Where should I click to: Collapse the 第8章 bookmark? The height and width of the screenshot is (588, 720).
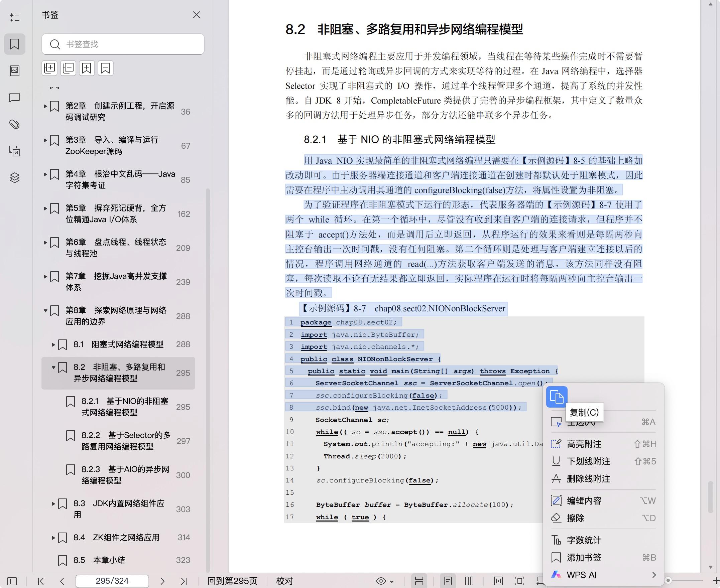click(45, 310)
